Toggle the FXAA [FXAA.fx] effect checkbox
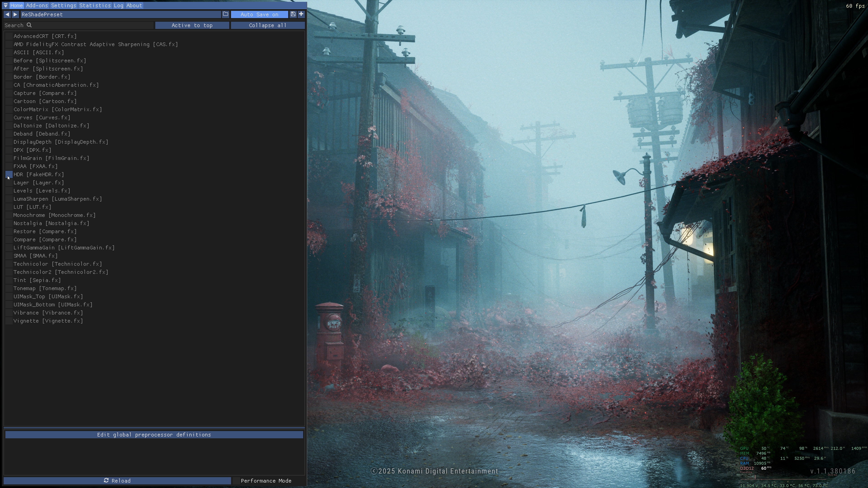The height and width of the screenshot is (488, 868). coord(9,166)
